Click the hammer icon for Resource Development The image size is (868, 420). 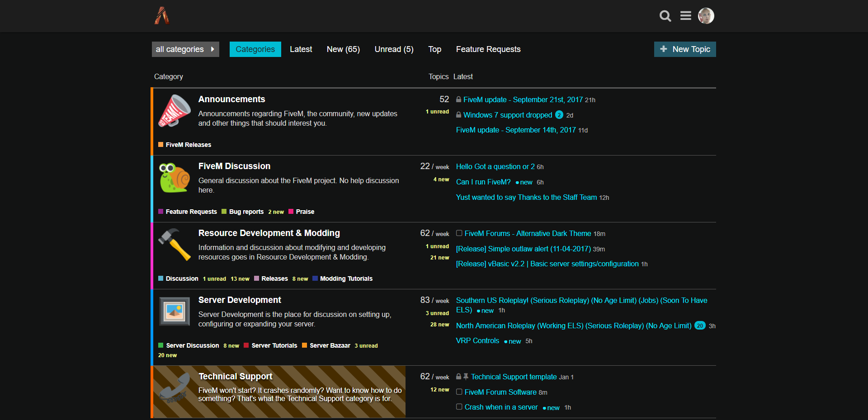(x=174, y=245)
